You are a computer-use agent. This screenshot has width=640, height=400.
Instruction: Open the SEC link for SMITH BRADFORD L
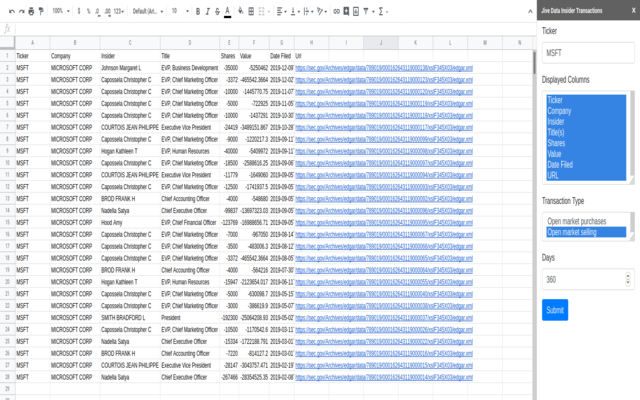tap(384, 318)
